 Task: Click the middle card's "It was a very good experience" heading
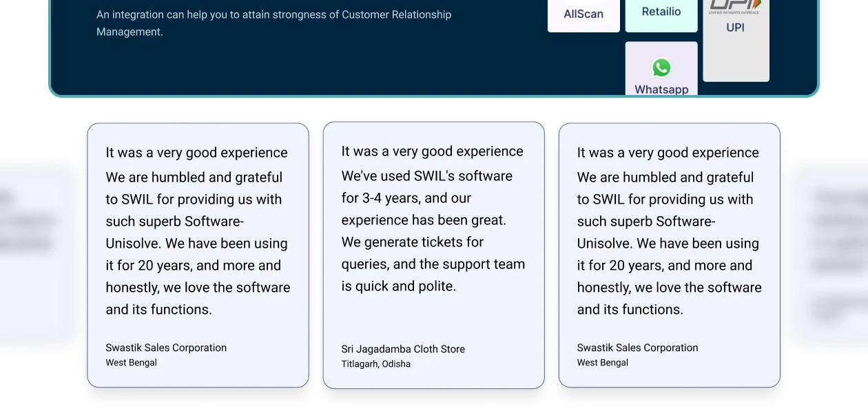pyautogui.click(x=432, y=151)
